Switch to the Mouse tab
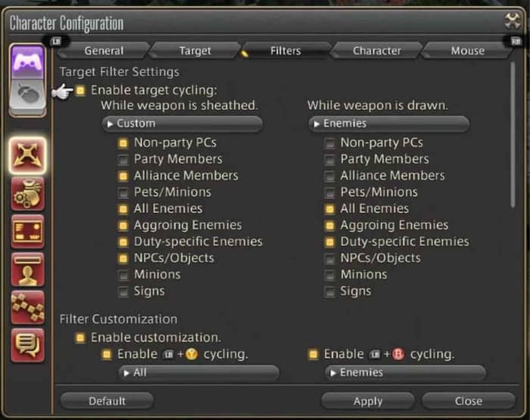Image resolution: width=530 pixels, height=420 pixels. (x=467, y=51)
